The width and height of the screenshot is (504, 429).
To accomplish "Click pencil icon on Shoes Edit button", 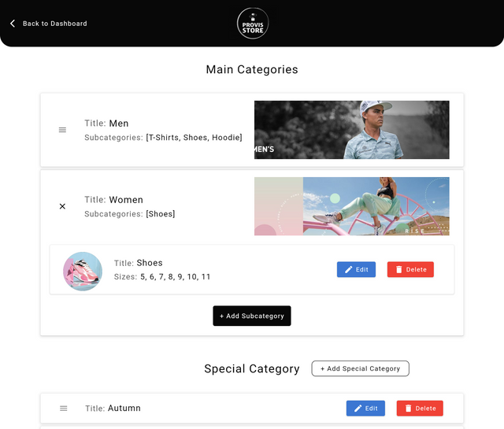I will [x=348, y=270].
